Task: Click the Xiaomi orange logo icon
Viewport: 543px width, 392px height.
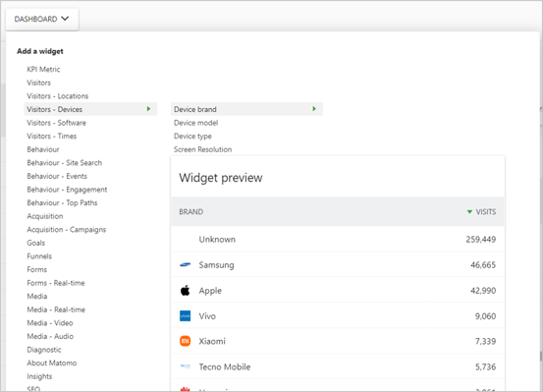Action: 186,341
